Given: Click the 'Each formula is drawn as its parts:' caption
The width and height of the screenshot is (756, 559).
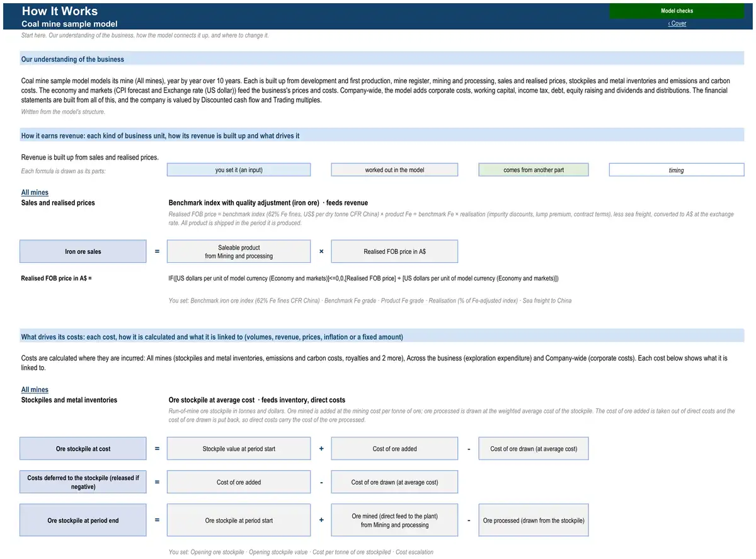Looking at the screenshot, I should (x=64, y=171).
